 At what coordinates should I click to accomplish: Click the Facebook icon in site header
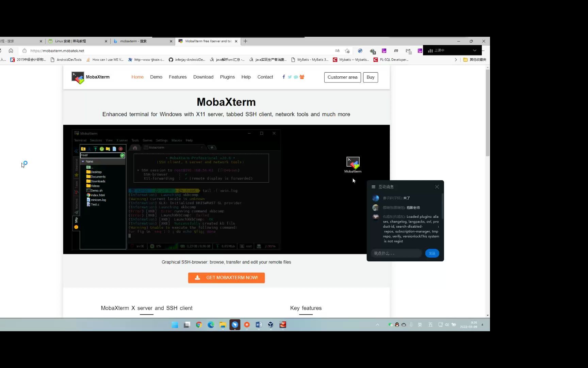[283, 77]
